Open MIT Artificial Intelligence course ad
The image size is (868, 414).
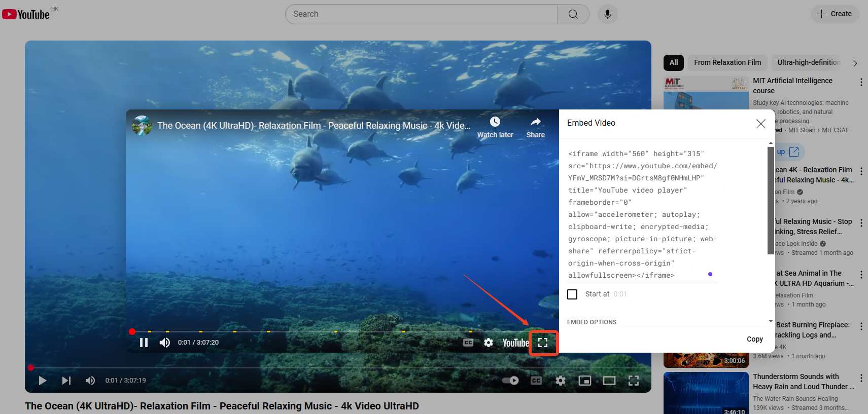792,86
